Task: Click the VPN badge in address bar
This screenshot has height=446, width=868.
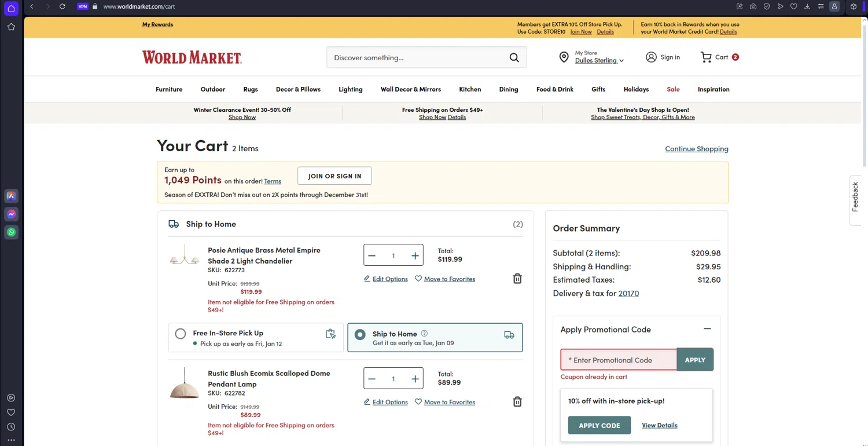Action: pos(83,6)
